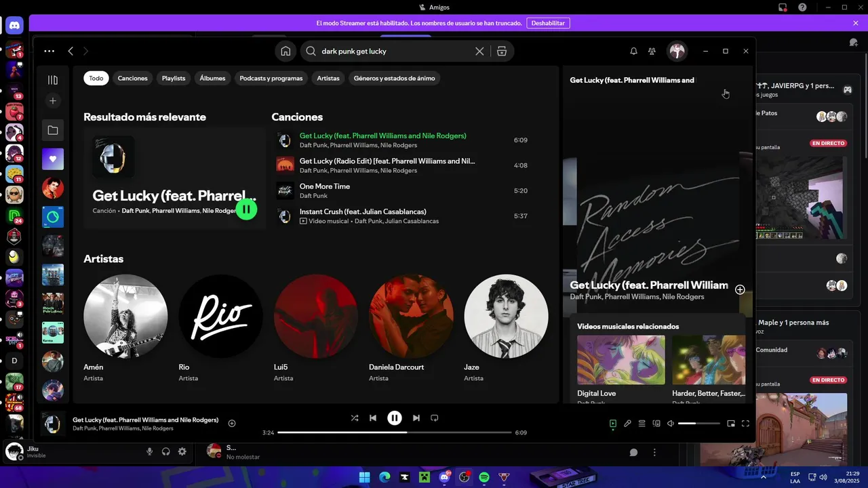This screenshot has height=488, width=868.
Task: Add Get Lucky to library in Now Playing panel
Action: (740, 289)
